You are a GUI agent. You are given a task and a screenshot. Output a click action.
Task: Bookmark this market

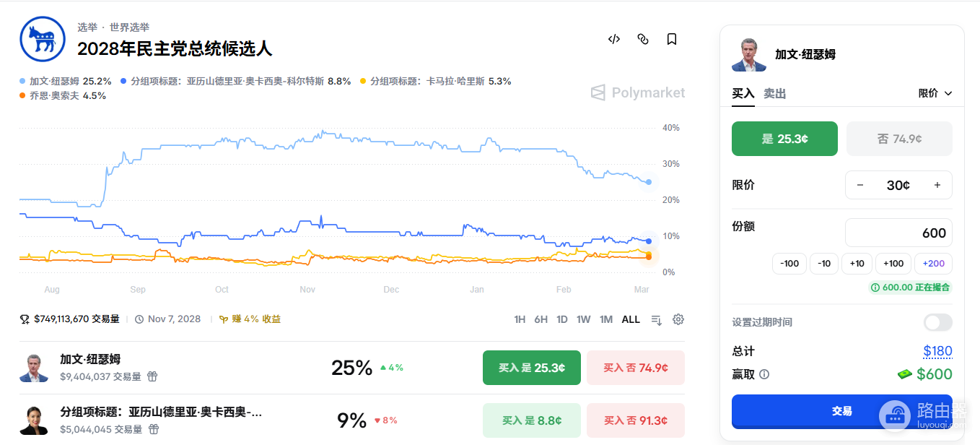(672, 39)
